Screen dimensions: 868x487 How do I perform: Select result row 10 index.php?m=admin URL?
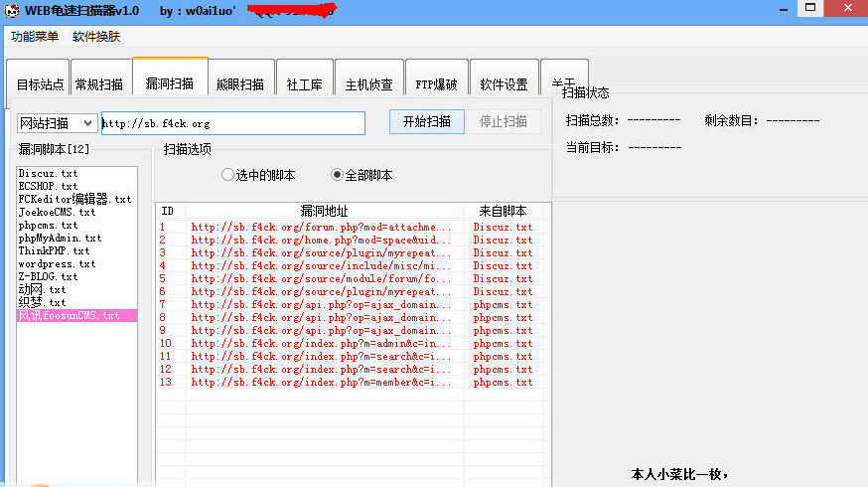(321, 343)
